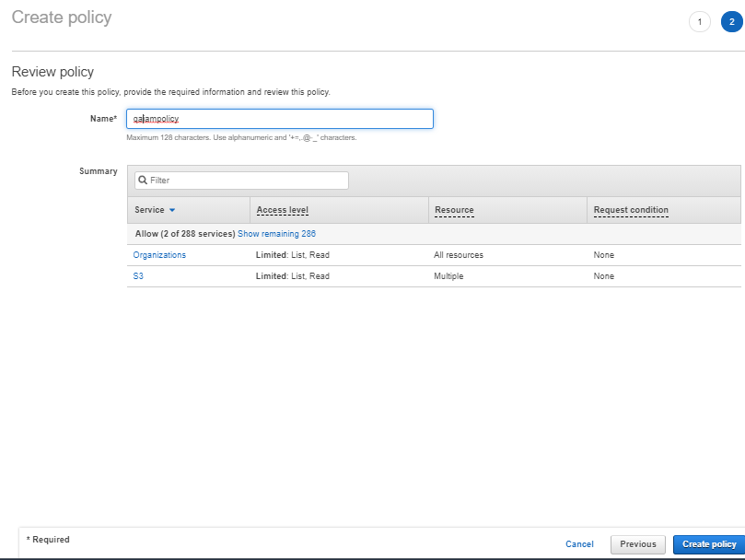Click All resources in Organizations row

[459, 255]
